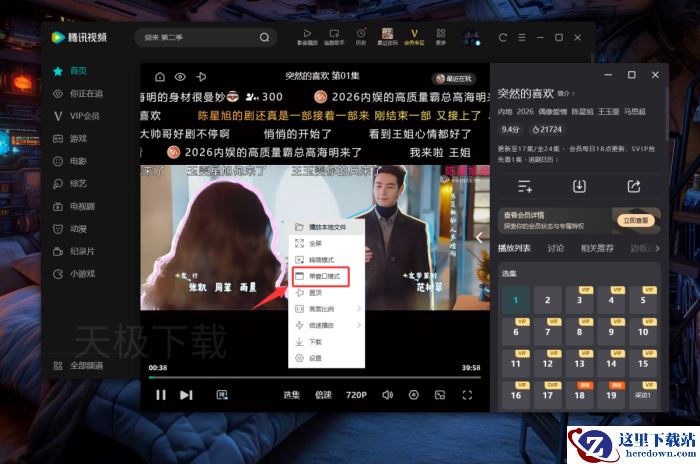Screen dimensions: 700x464
Task: Open the 720P quality selector
Action: pyautogui.click(x=356, y=395)
